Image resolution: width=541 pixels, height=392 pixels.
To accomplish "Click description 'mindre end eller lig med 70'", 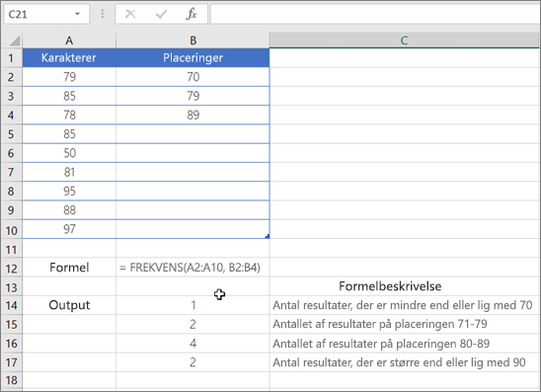I will point(405,305).
